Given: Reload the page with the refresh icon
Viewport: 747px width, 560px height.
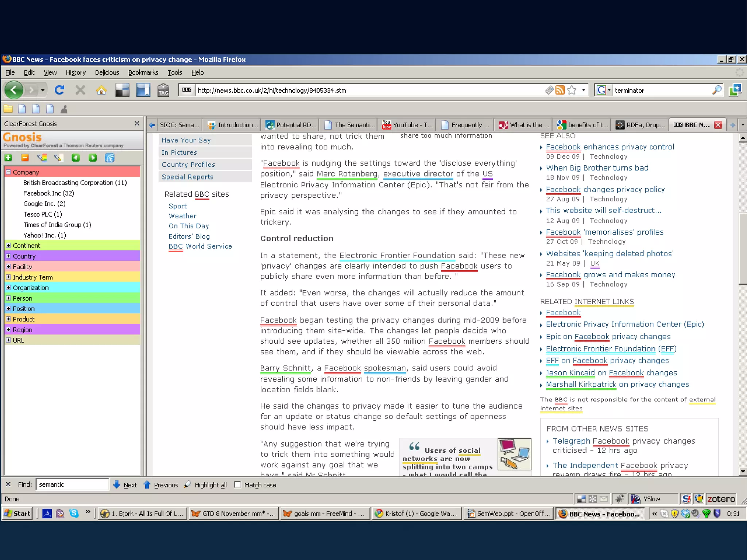Looking at the screenshot, I should 59,90.
